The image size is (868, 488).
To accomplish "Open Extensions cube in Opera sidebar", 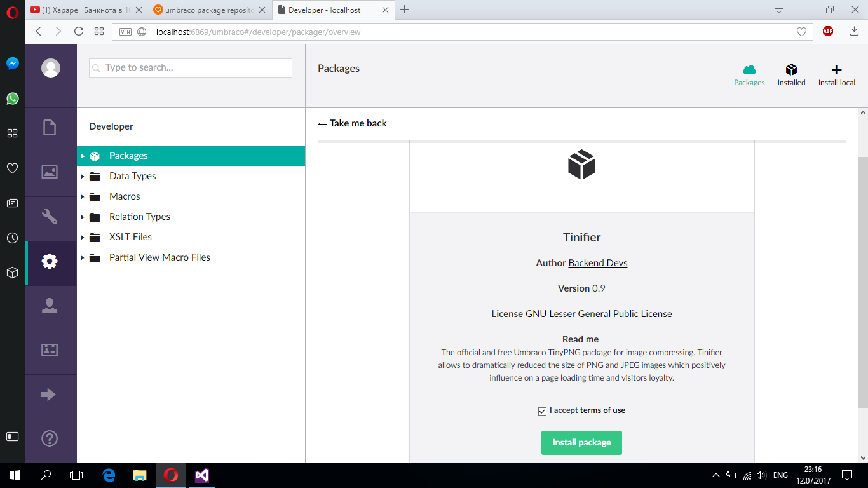I will tap(13, 273).
